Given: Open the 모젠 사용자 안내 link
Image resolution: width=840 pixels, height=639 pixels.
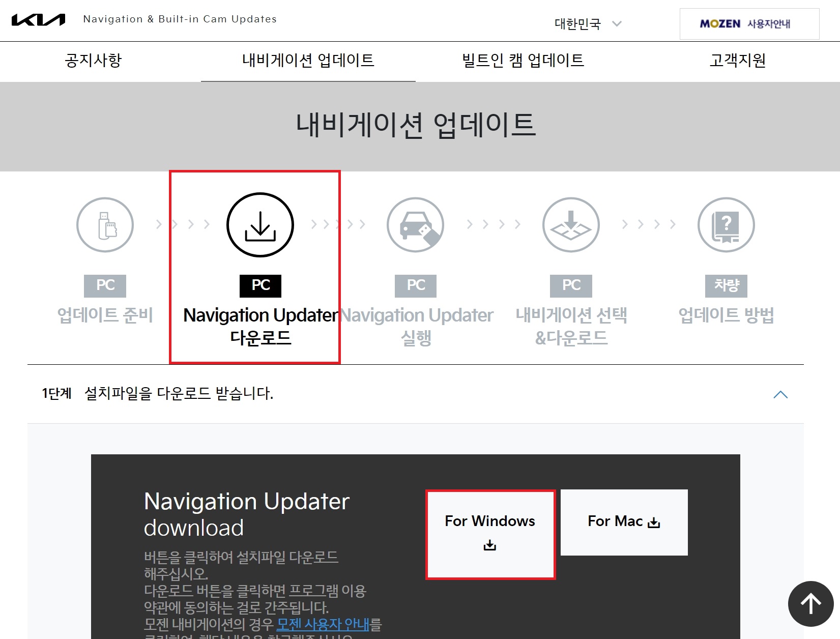Looking at the screenshot, I should [323, 624].
